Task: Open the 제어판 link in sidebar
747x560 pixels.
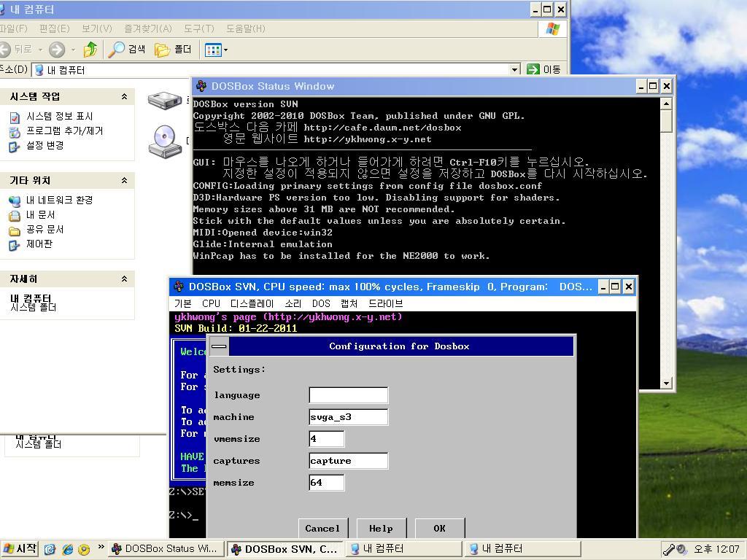Action: coord(39,244)
